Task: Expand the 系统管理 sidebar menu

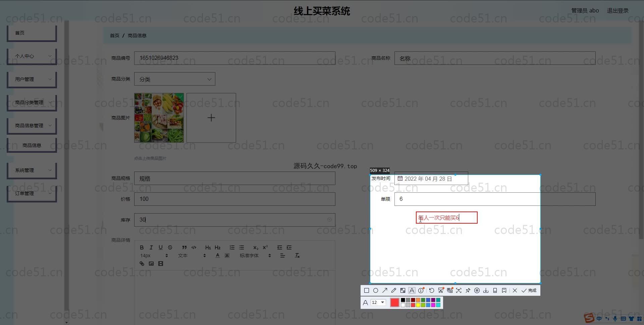Action: tap(32, 170)
